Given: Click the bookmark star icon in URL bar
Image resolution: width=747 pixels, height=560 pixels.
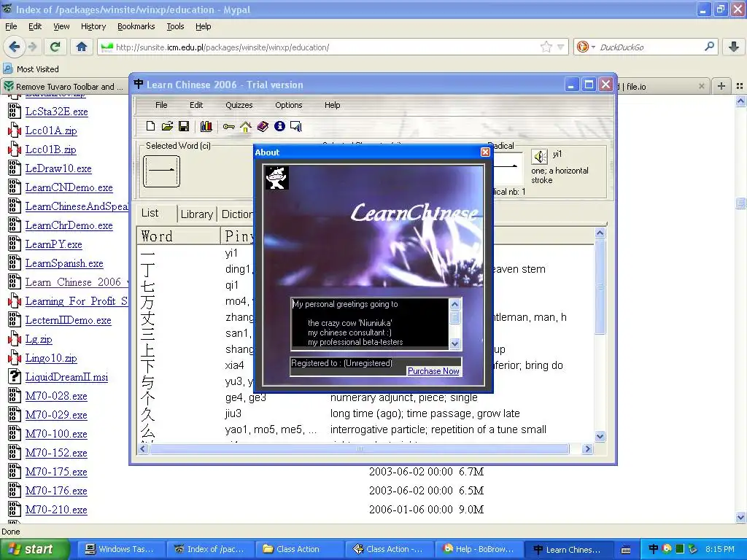Looking at the screenshot, I should pos(546,47).
